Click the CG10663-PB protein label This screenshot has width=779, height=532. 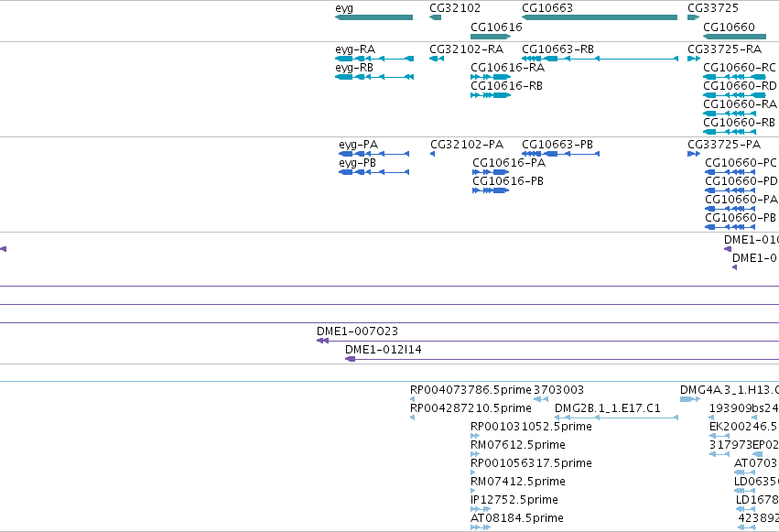tap(557, 145)
